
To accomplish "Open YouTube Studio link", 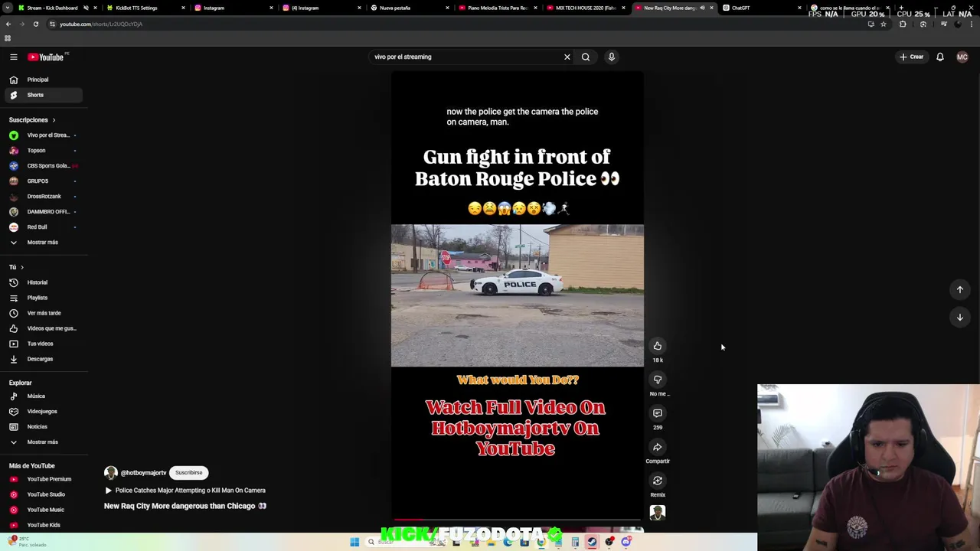I will 44,494.
